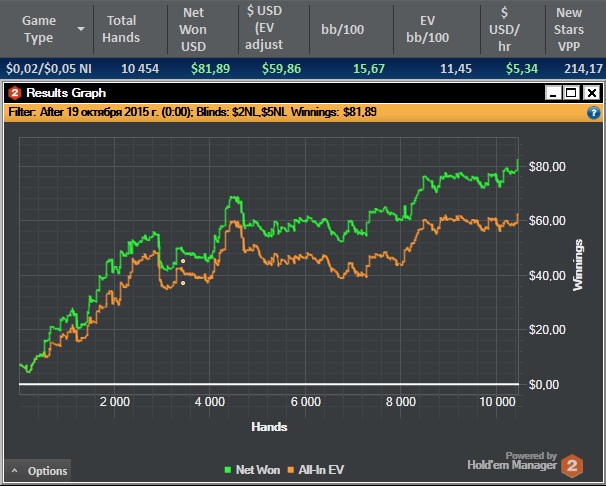The image size is (606, 486).
Task: Click the Winnings axis title
Action: (578, 265)
